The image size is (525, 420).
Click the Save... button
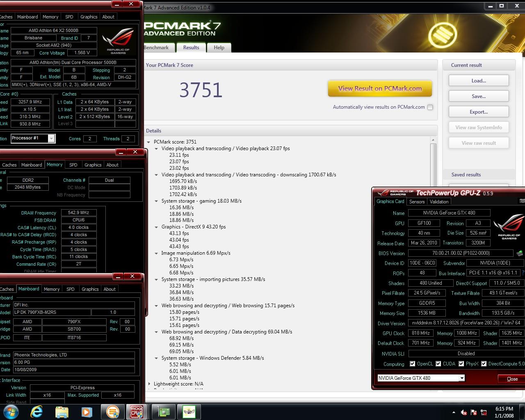pos(479,96)
